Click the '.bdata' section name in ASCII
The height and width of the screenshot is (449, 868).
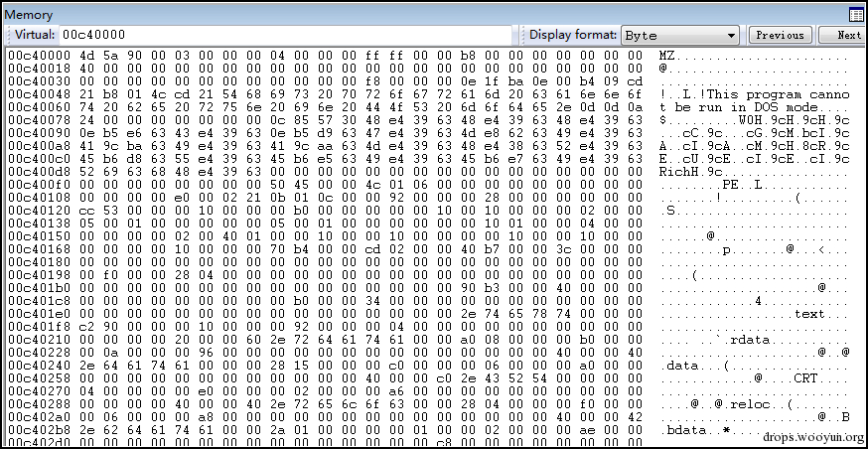click(x=683, y=429)
